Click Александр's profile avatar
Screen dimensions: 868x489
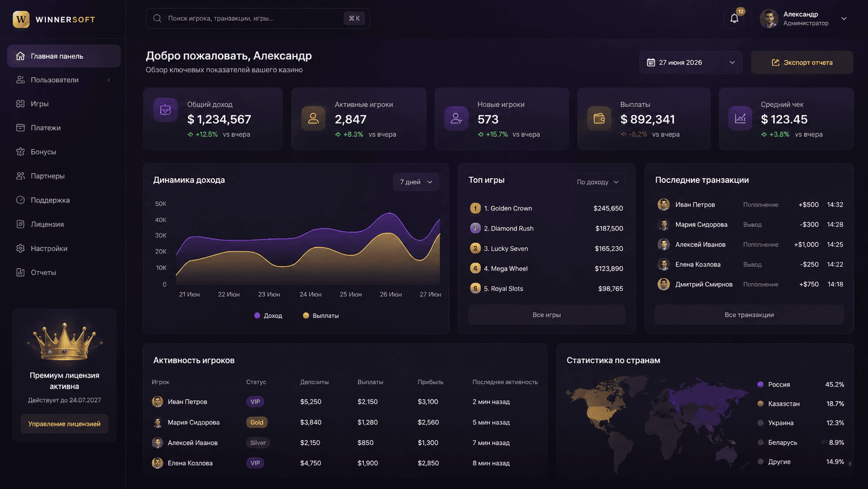click(769, 19)
